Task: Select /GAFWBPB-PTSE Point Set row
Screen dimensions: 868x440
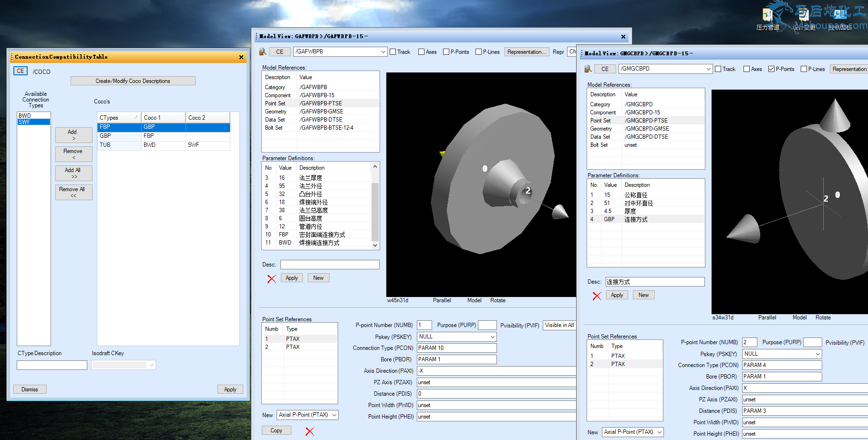Action: coord(320,103)
